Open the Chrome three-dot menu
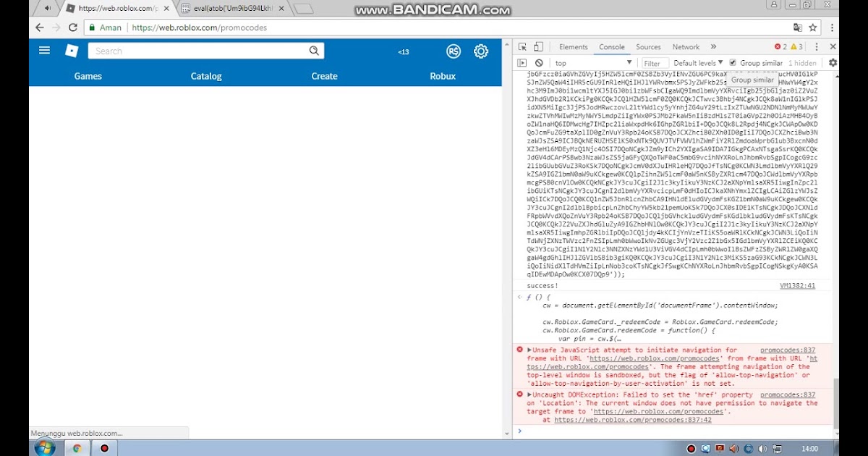This screenshot has height=456, width=868. click(831, 28)
